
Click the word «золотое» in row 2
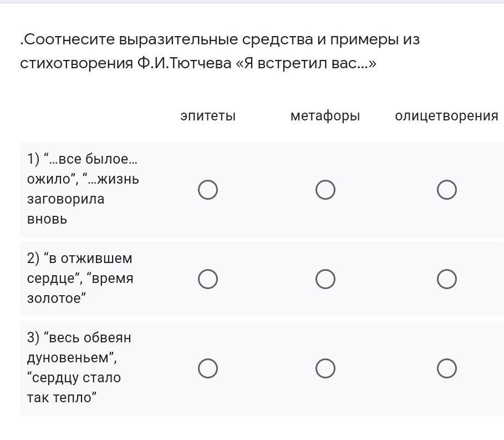tap(56, 298)
